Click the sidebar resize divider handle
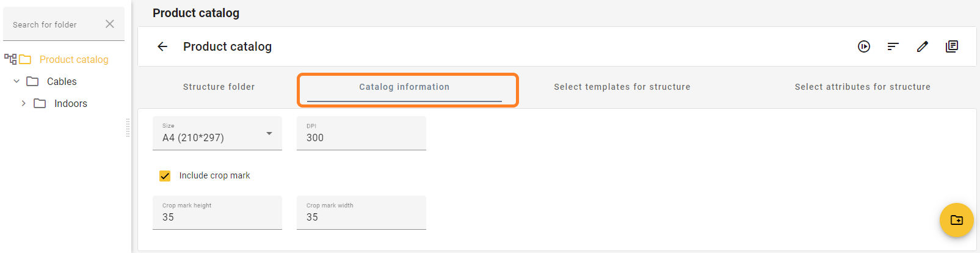Screen dimensions: 980x253 pyautogui.click(x=128, y=128)
